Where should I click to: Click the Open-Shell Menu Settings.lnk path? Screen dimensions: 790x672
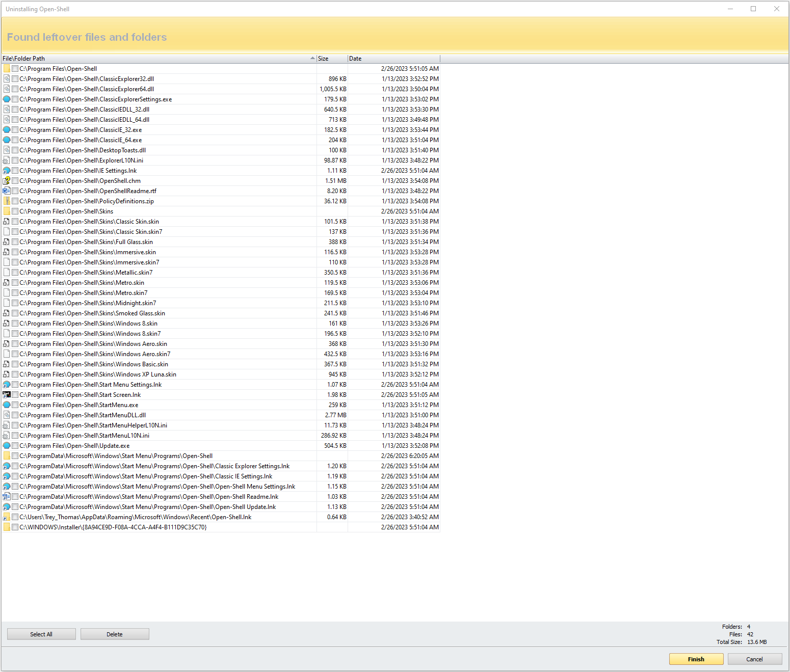(x=157, y=487)
